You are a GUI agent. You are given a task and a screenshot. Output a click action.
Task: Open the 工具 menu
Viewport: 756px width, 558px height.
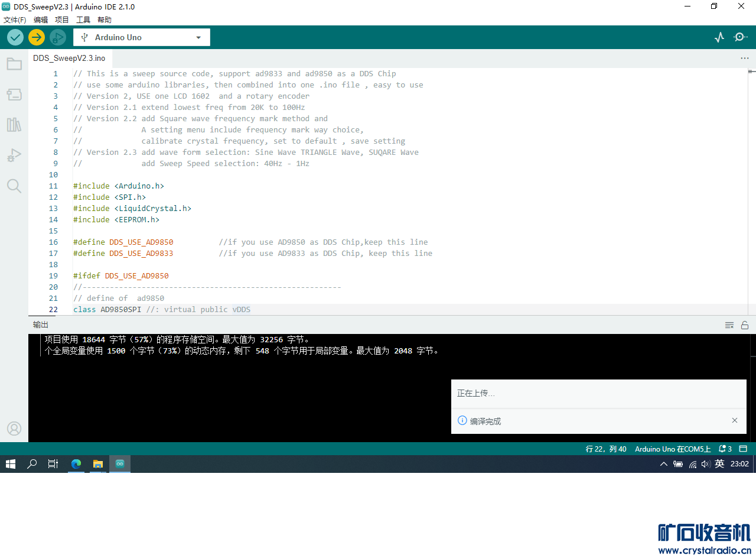[83, 20]
